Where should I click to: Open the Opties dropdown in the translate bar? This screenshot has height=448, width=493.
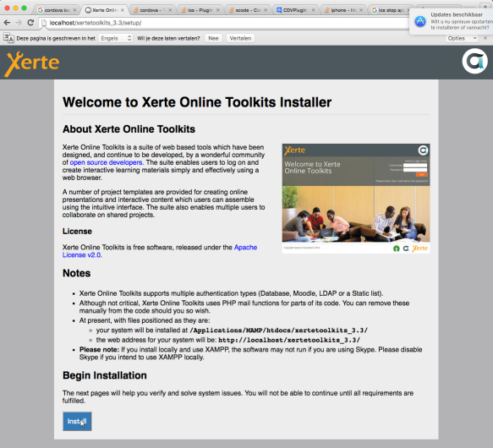tap(462, 38)
